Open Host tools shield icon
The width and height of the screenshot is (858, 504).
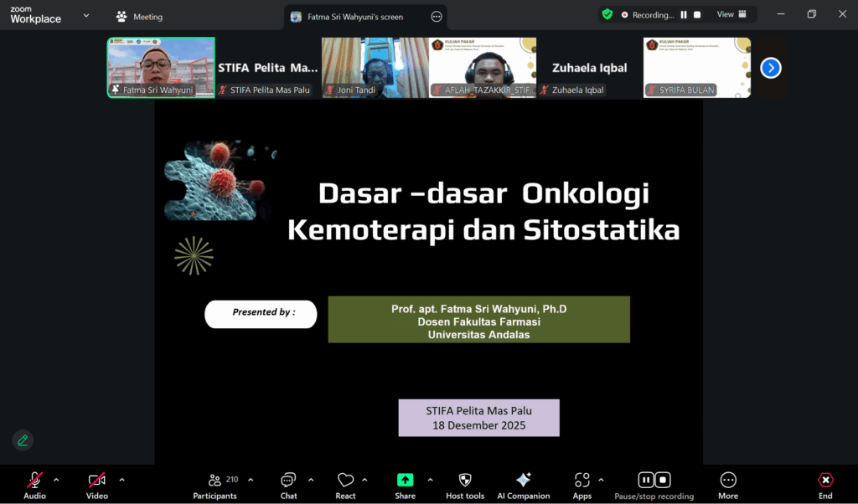coord(465,484)
